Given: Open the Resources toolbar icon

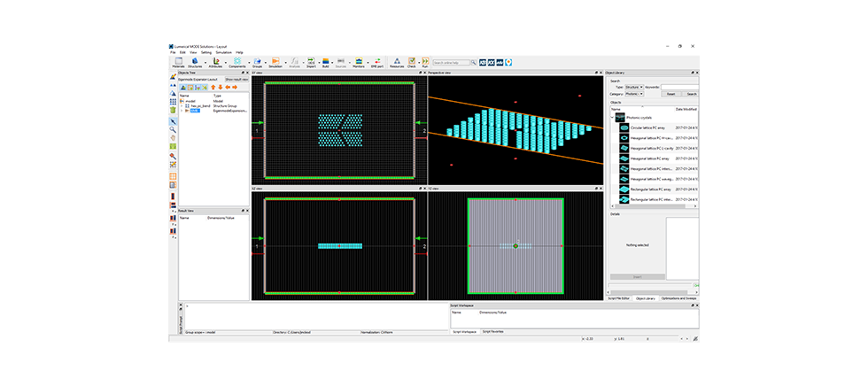Looking at the screenshot, I should [397, 61].
